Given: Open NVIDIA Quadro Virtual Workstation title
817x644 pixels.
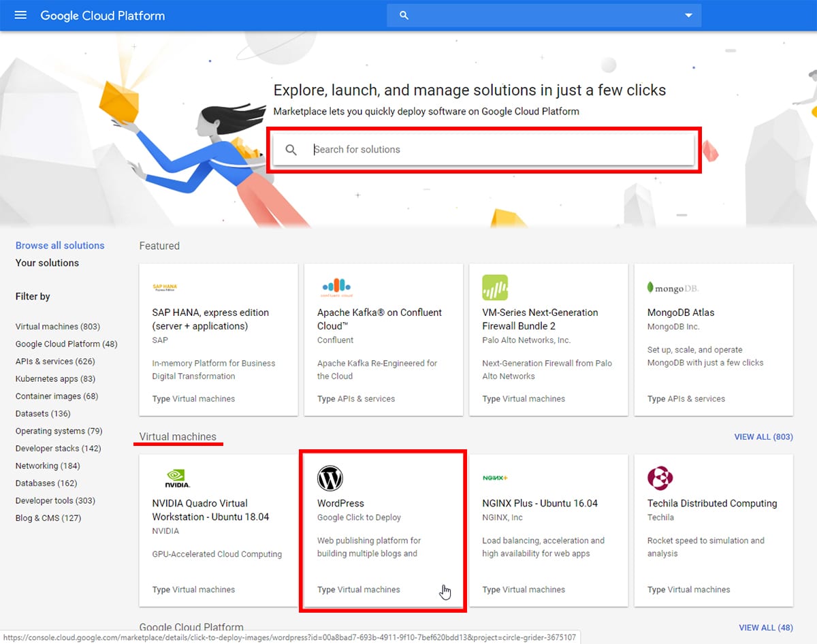Looking at the screenshot, I should pyautogui.click(x=210, y=510).
